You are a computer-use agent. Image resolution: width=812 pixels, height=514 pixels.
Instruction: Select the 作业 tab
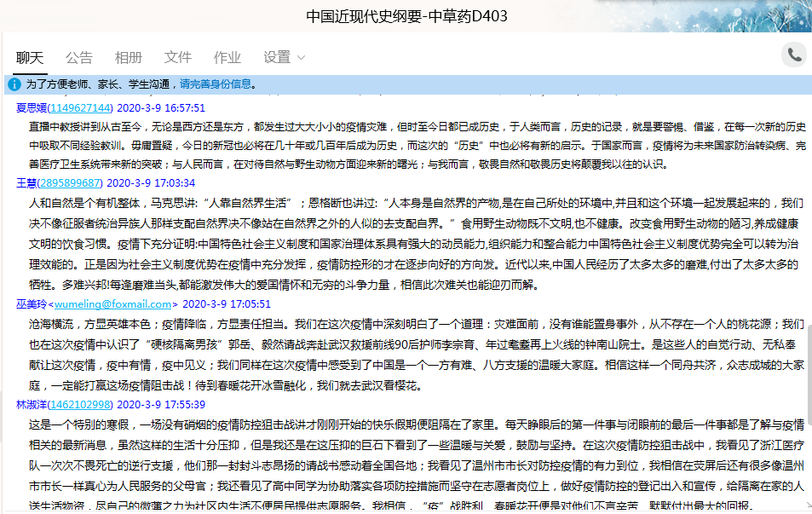[x=227, y=57]
